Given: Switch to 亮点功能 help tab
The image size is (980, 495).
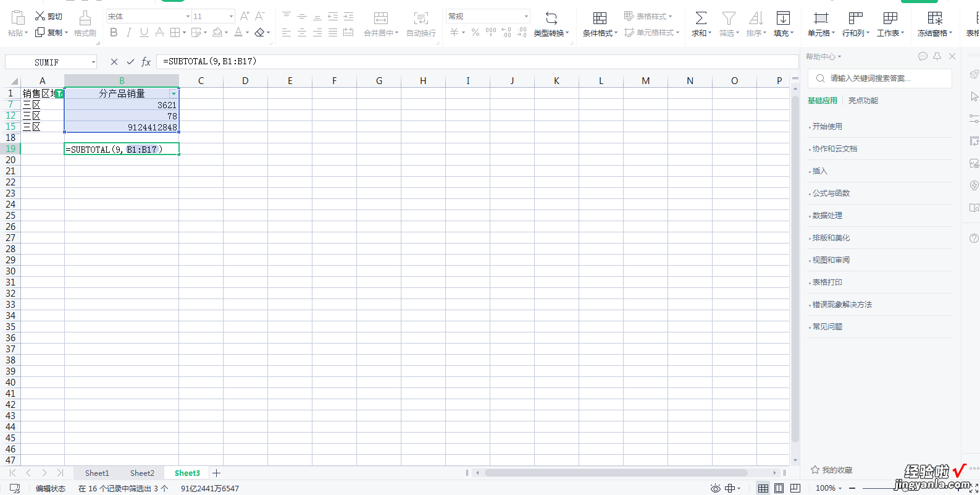Looking at the screenshot, I should (x=863, y=101).
